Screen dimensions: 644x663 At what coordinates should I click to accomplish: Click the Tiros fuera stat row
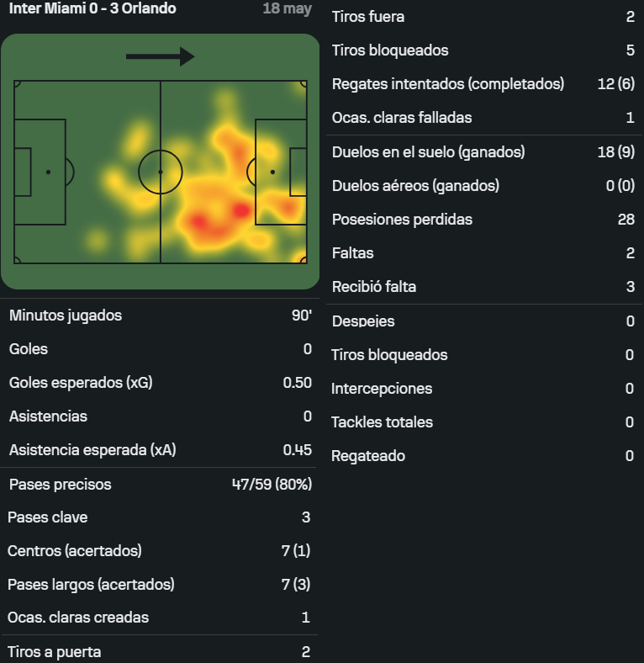[x=484, y=17]
